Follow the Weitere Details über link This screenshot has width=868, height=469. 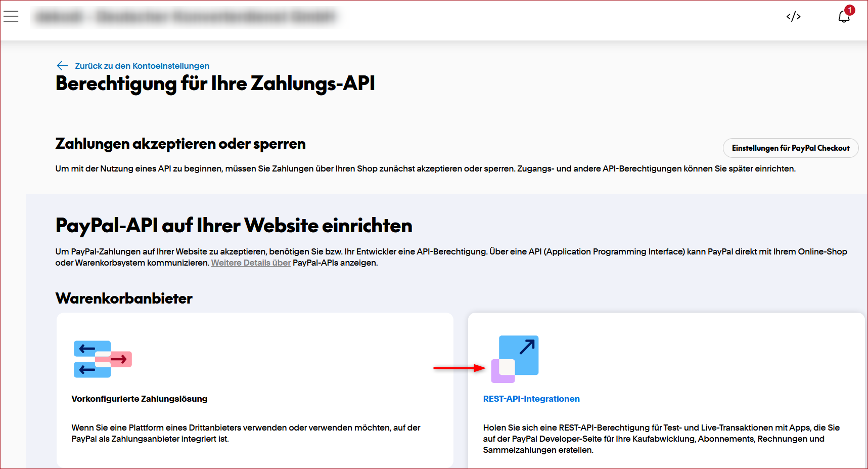pos(251,263)
